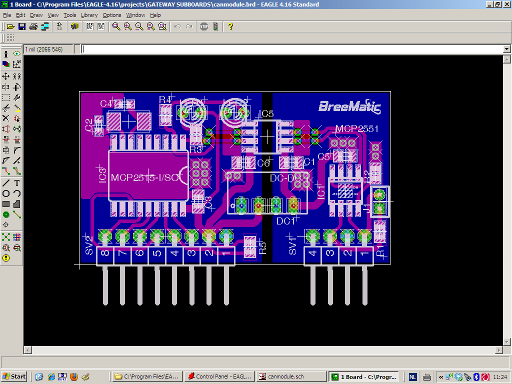The image size is (512, 384).
Task: Open the Options menu
Action: [x=112, y=15]
